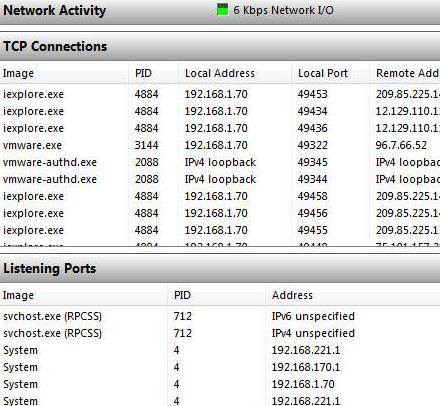
Task: Sort TCP Connections by Image column
Action: point(64,73)
